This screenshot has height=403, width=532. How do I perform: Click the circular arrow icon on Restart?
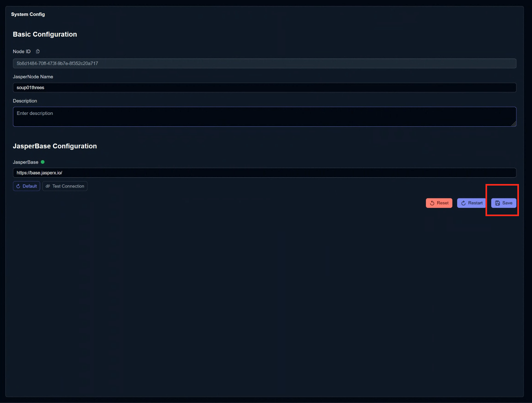click(x=464, y=203)
